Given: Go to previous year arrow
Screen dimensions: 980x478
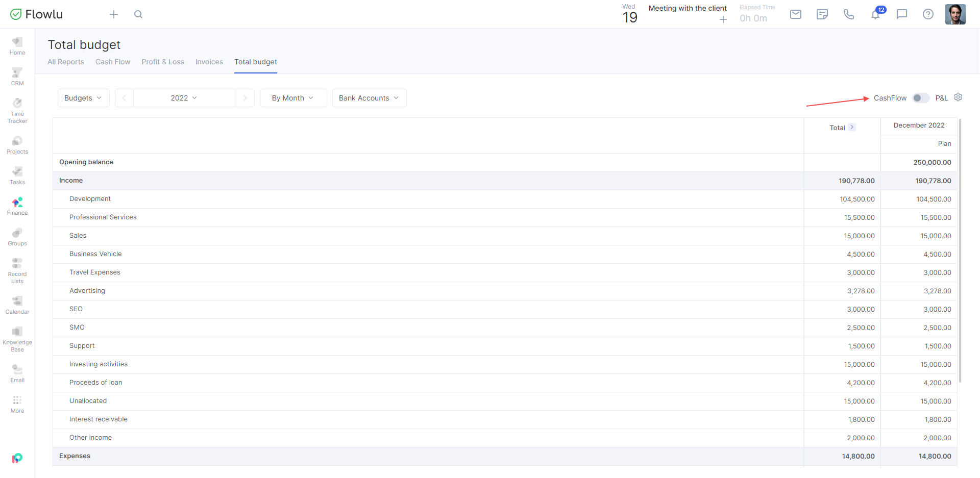Looking at the screenshot, I should tap(124, 98).
